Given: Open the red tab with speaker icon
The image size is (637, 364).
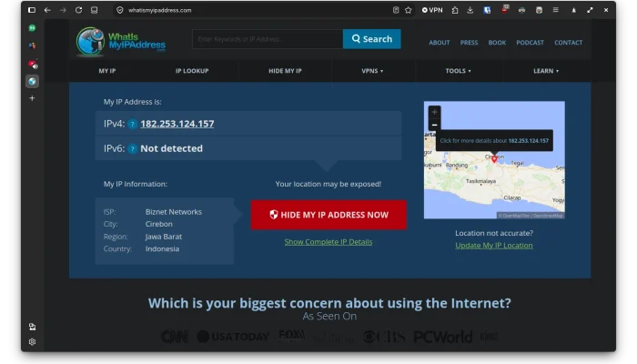Looking at the screenshot, I should pyautogui.click(x=33, y=65).
